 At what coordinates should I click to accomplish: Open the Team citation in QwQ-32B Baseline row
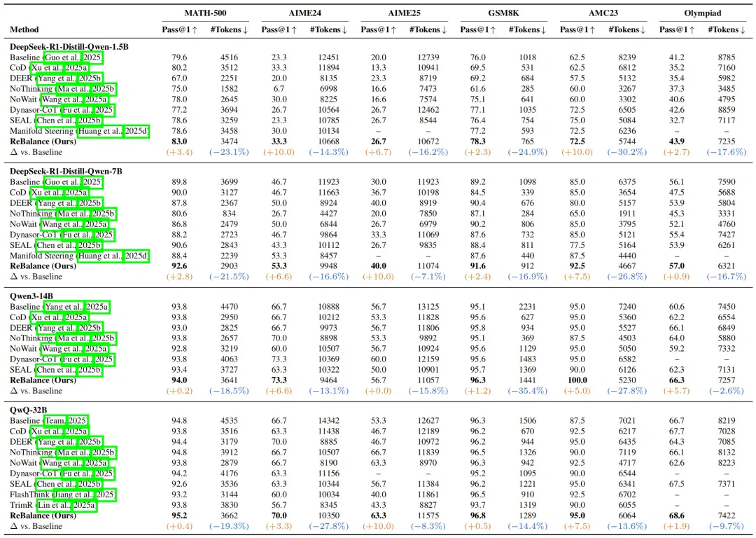tap(55, 421)
